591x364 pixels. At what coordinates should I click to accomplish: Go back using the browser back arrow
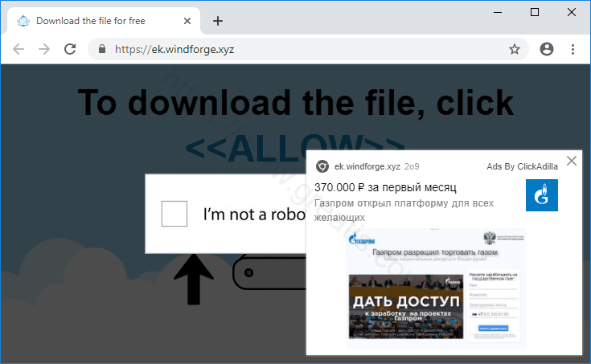pyautogui.click(x=18, y=49)
